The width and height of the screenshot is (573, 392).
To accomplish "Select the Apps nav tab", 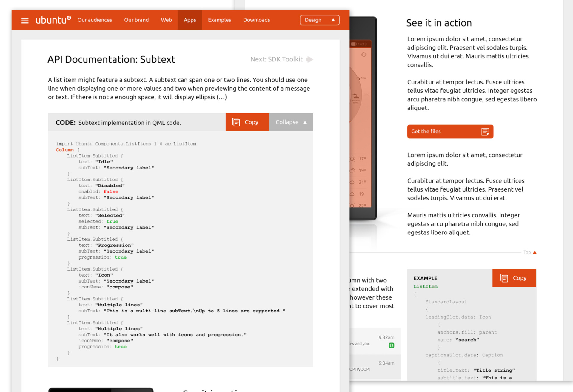I will click(x=190, y=20).
